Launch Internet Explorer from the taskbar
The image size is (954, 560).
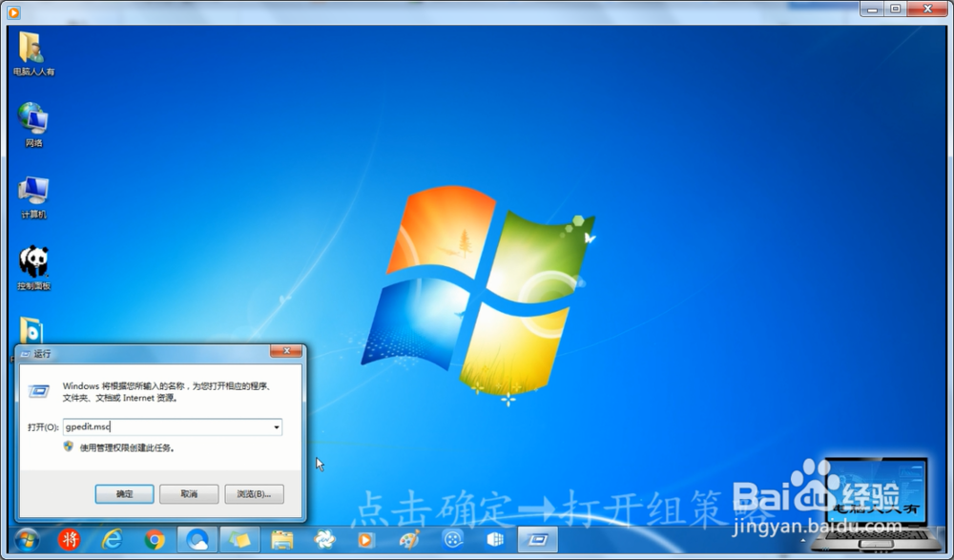click(x=112, y=540)
